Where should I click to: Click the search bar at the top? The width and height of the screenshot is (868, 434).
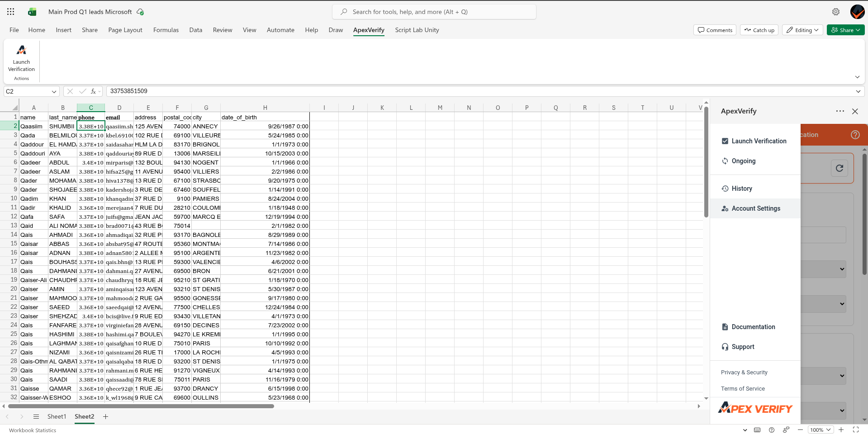434,12
